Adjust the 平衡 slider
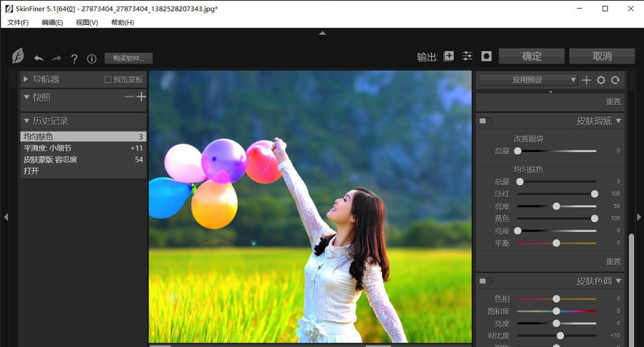644x347 pixels. point(557,243)
